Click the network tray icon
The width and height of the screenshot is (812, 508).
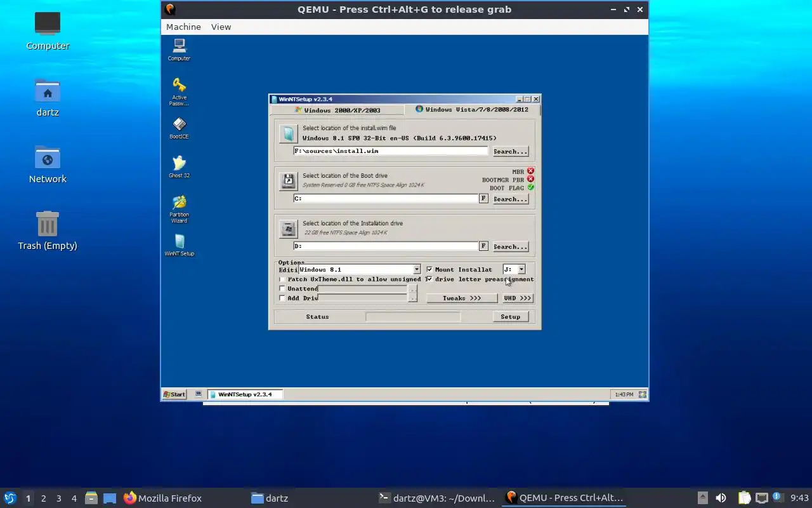(761, 498)
